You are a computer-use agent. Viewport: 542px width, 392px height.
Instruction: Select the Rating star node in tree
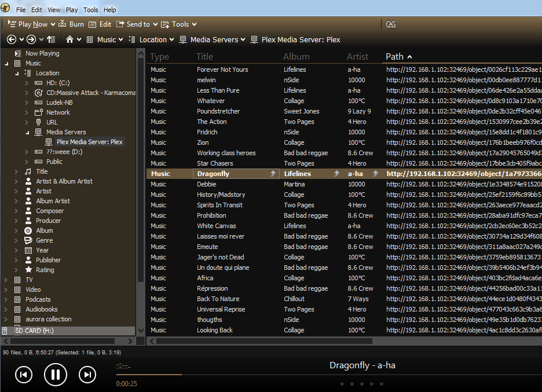coord(45,270)
